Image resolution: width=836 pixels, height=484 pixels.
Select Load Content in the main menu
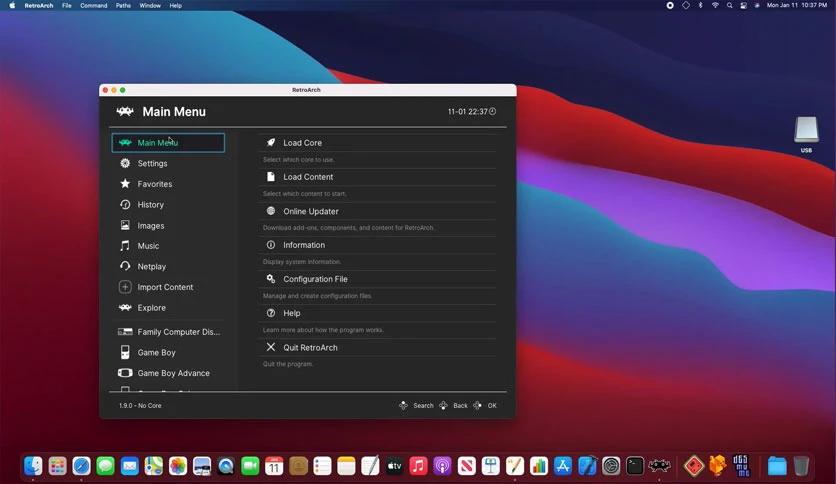(x=377, y=177)
